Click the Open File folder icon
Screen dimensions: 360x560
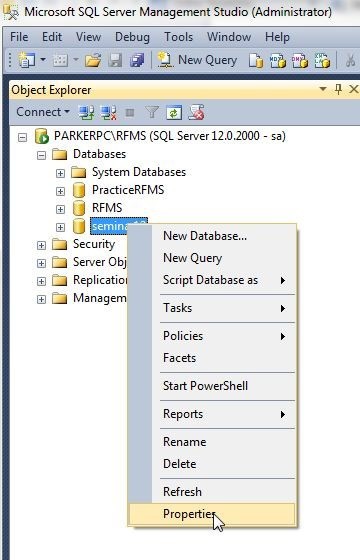93,60
